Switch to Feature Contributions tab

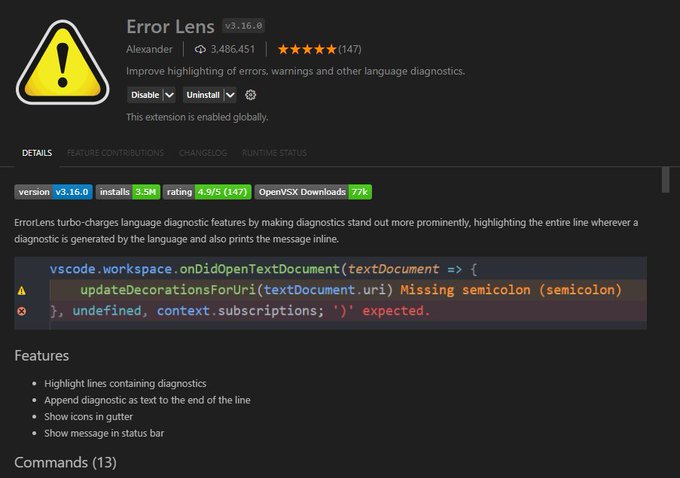(x=115, y=153)
